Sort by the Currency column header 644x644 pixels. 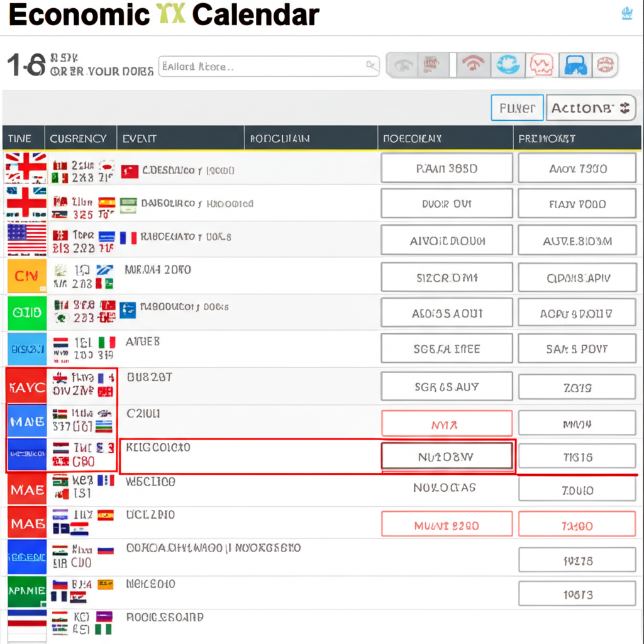tap(79, 138)
